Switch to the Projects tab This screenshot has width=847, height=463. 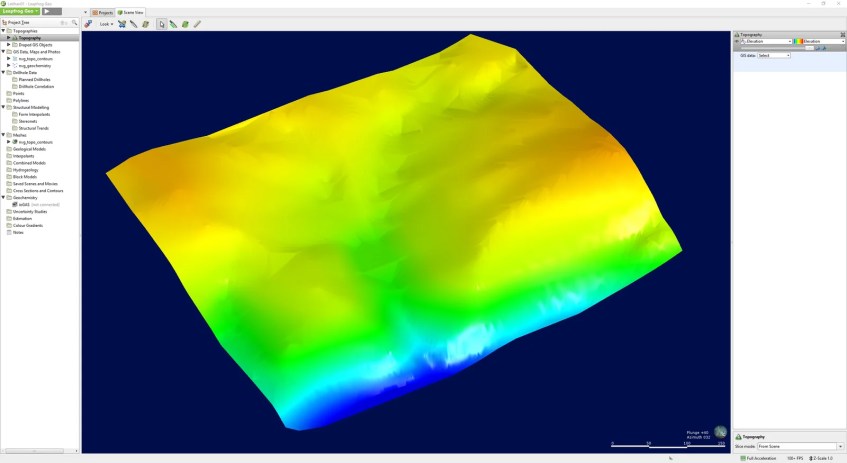[x=103, y=12]
